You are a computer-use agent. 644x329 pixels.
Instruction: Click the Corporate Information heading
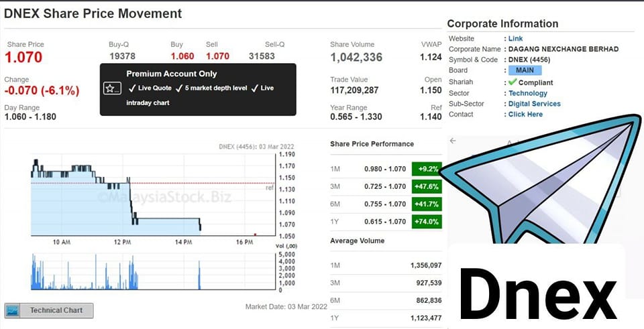coord(502,24)
